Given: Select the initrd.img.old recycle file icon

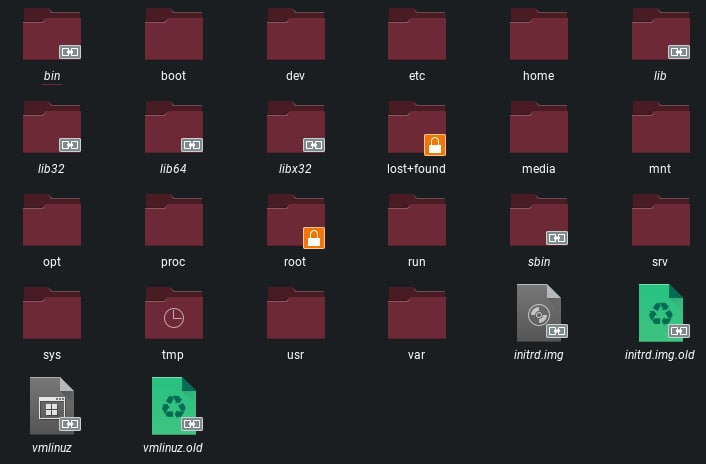Looking at the screenshot, I should pos(664,313).
